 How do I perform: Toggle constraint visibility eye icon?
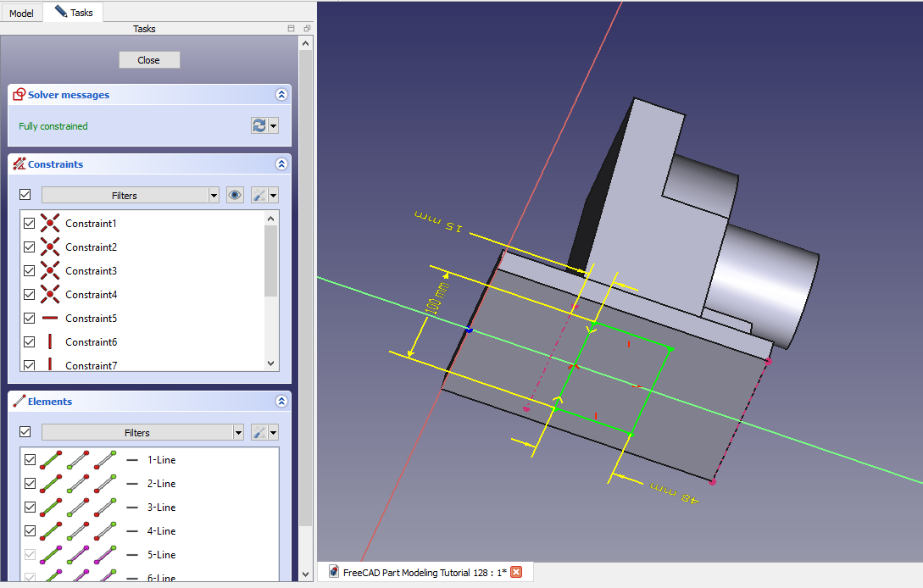(236, 195)
